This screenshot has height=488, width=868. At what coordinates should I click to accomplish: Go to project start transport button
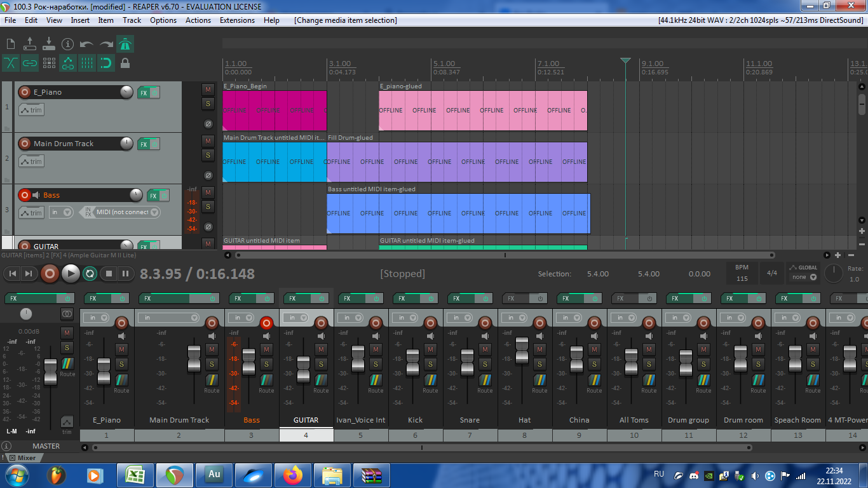(x=13, y=274)
